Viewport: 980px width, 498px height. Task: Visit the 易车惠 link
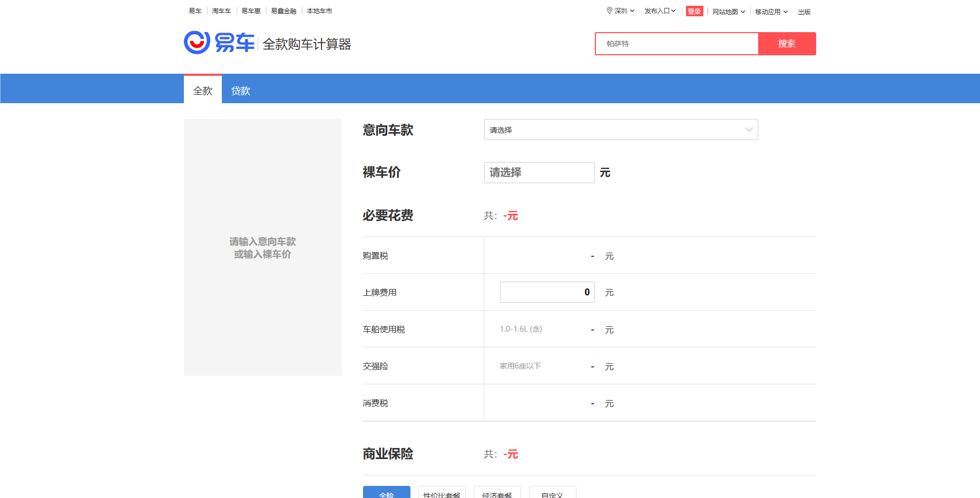[251, 11]
